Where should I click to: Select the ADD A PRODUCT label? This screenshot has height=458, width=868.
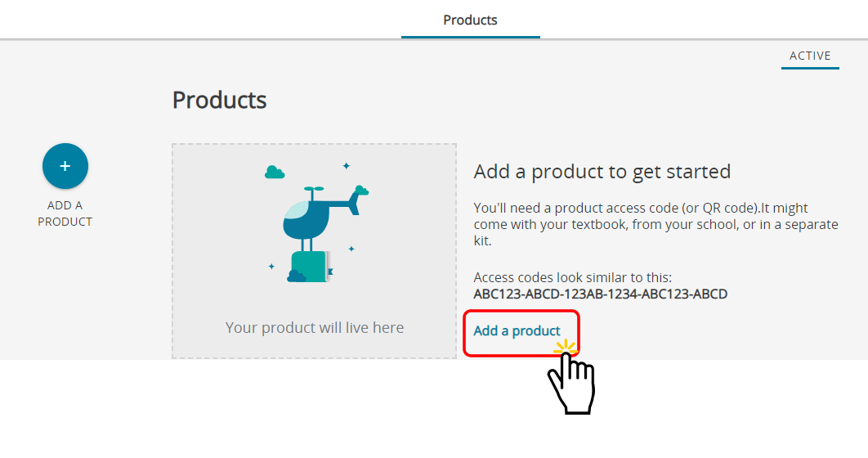pos(65,213)
